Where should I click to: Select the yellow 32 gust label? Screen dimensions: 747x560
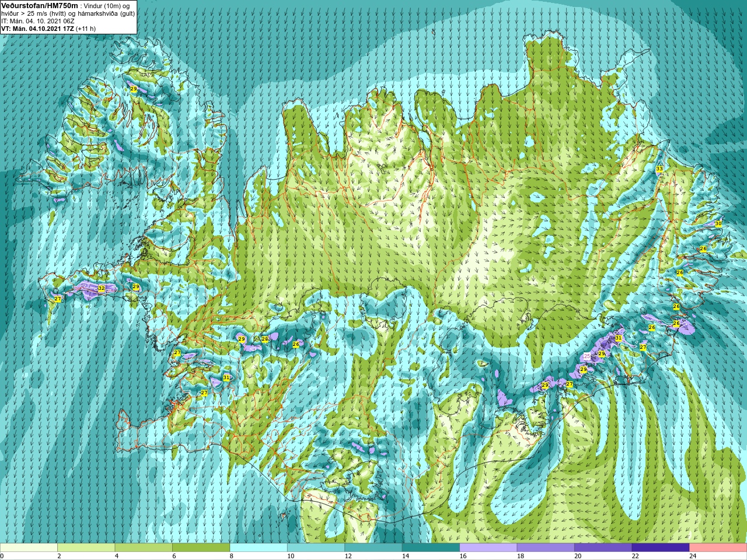pos(101,288)
